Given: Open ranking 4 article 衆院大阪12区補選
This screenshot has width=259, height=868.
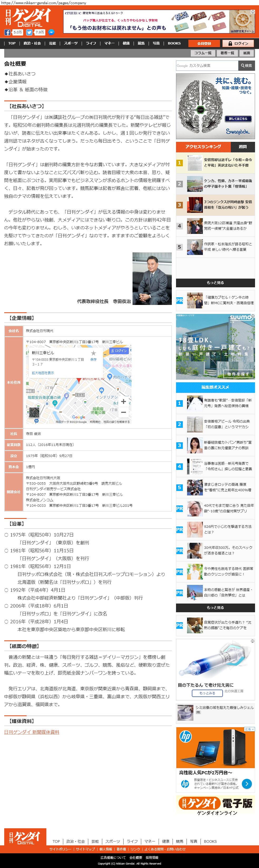Looking at the screenshot, I should (216, 226).
